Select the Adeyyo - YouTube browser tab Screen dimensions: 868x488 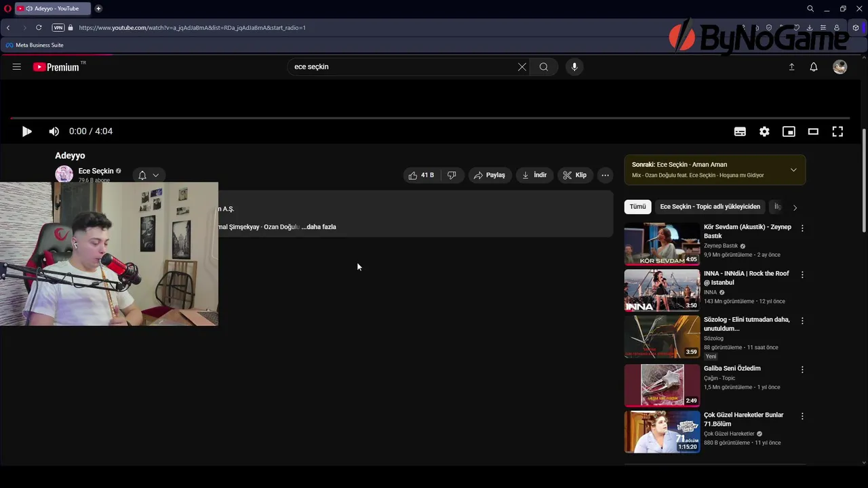pos(52,9)
